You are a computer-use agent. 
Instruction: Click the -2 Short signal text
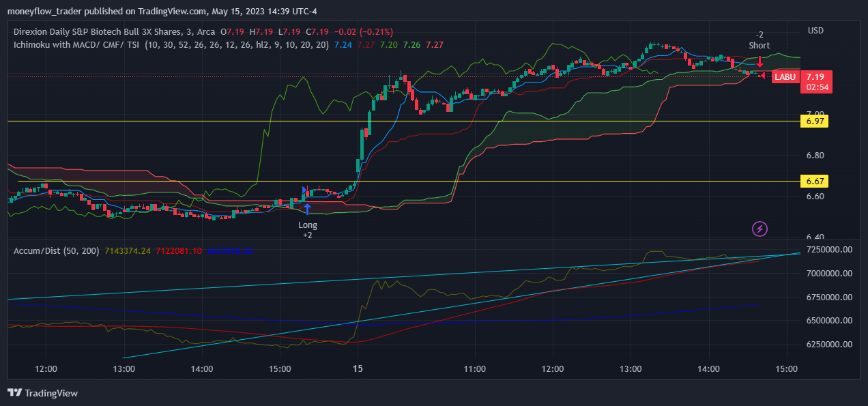point(759,40)
